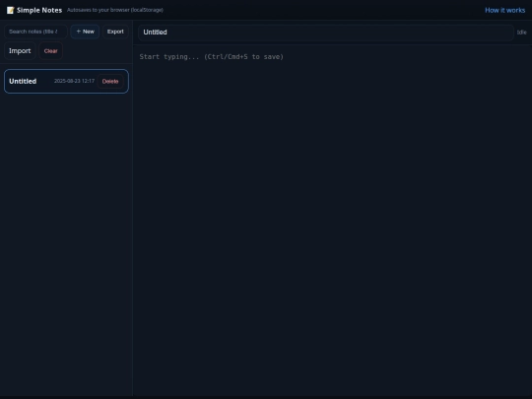The width and height of the screenshot is (532, 399).
Task: Focus the Search notes input field
Action: [x=35, y=32]
